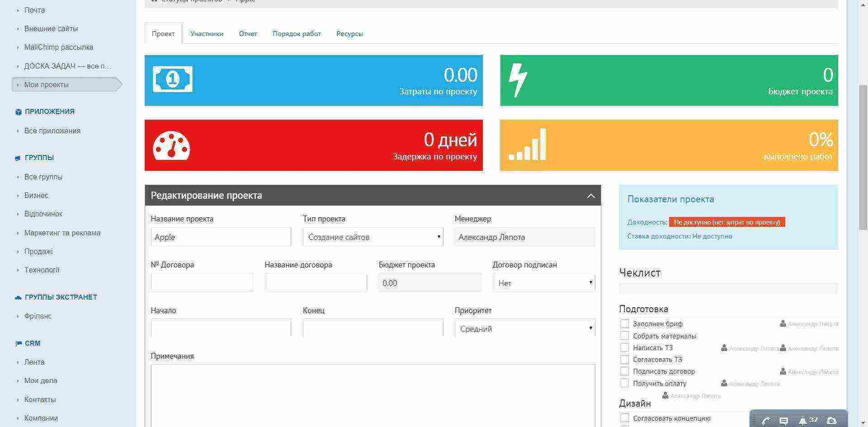Click the cloud icon in bottom bar

tap(831, 421)
